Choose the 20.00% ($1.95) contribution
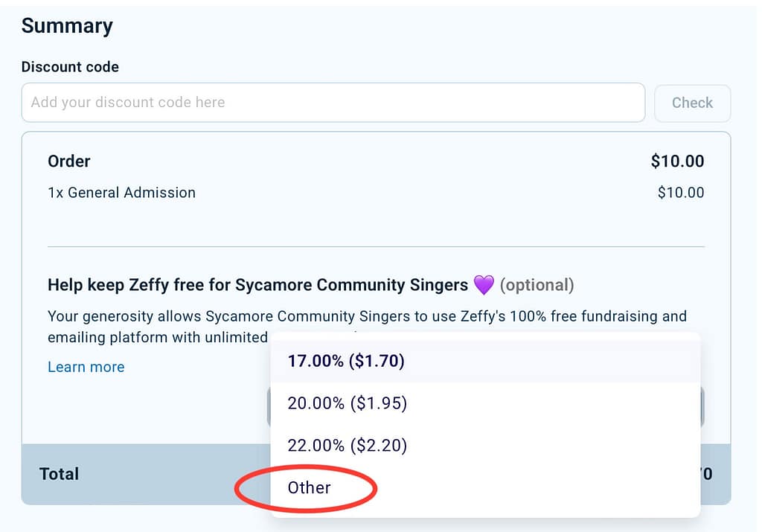762x532 pixels. [348, 403]
